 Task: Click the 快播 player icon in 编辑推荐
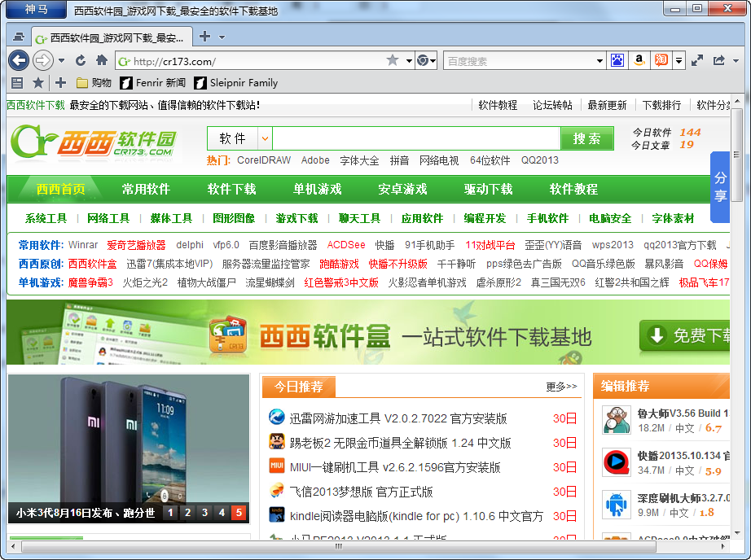pyautogui.click(x=617, y=462)
